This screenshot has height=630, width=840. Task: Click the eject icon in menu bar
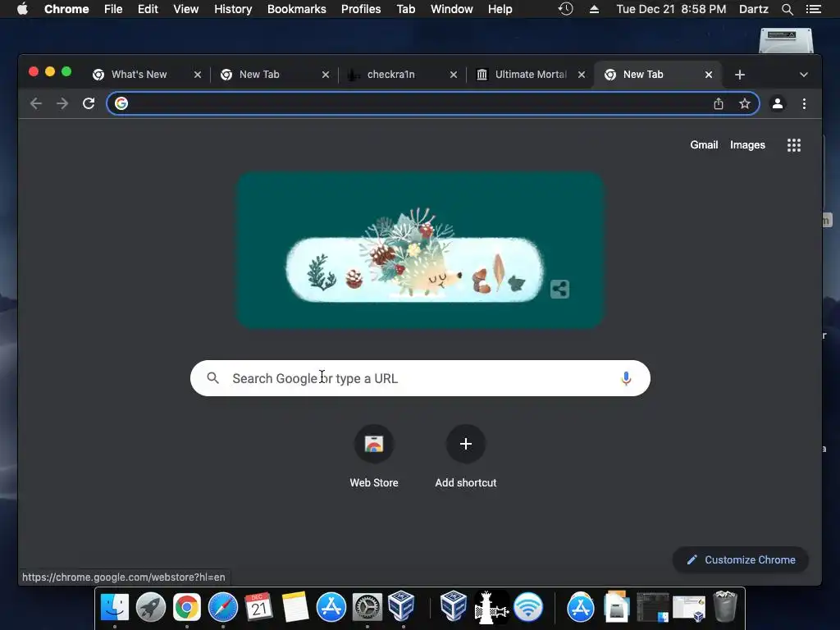(x=594, y=9)
